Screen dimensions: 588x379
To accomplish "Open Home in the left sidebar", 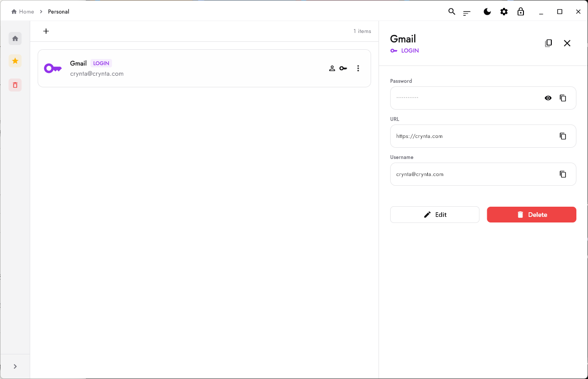I will point(15,39).
